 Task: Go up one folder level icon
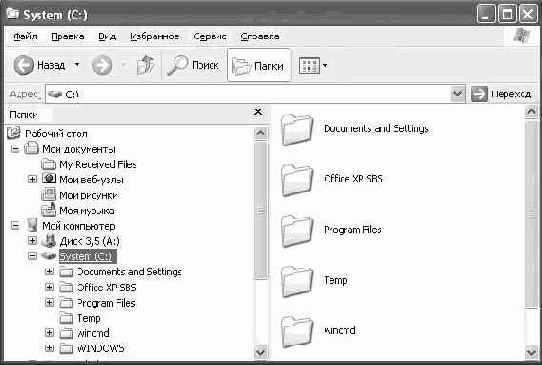click(x=145, y=65)
